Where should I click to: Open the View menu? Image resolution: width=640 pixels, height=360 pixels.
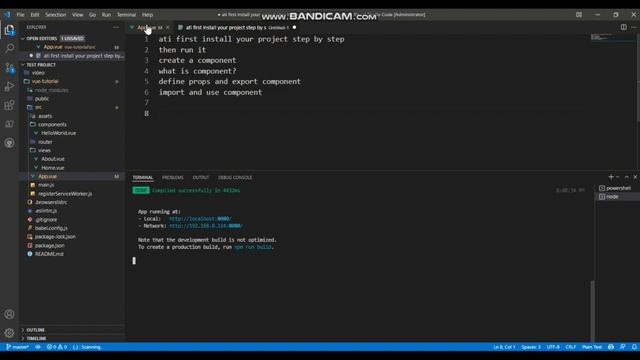pyautogui.click(x=78, y=15)
